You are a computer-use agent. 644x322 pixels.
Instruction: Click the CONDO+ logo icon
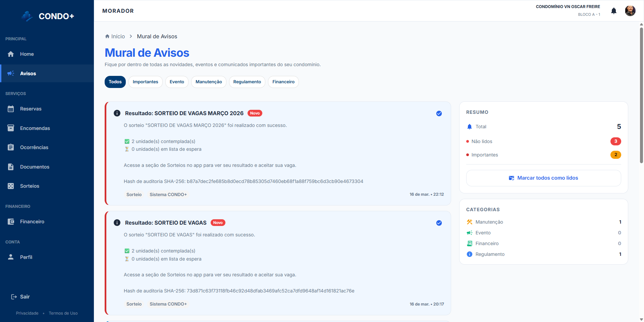coord(27,16)
